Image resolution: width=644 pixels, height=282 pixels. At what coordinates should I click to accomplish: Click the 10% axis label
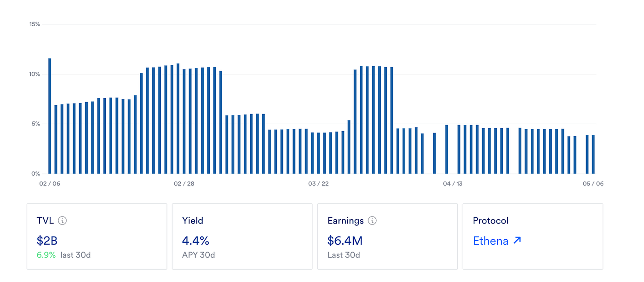click(x=35, y=74)
